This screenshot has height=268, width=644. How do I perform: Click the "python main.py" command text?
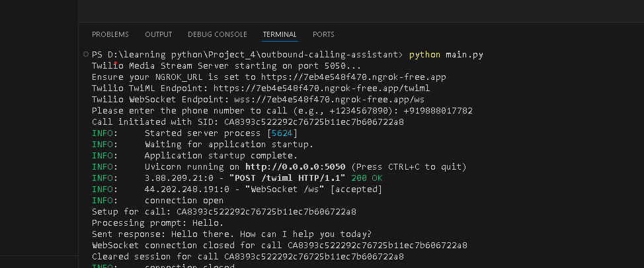tap(446, 55)
